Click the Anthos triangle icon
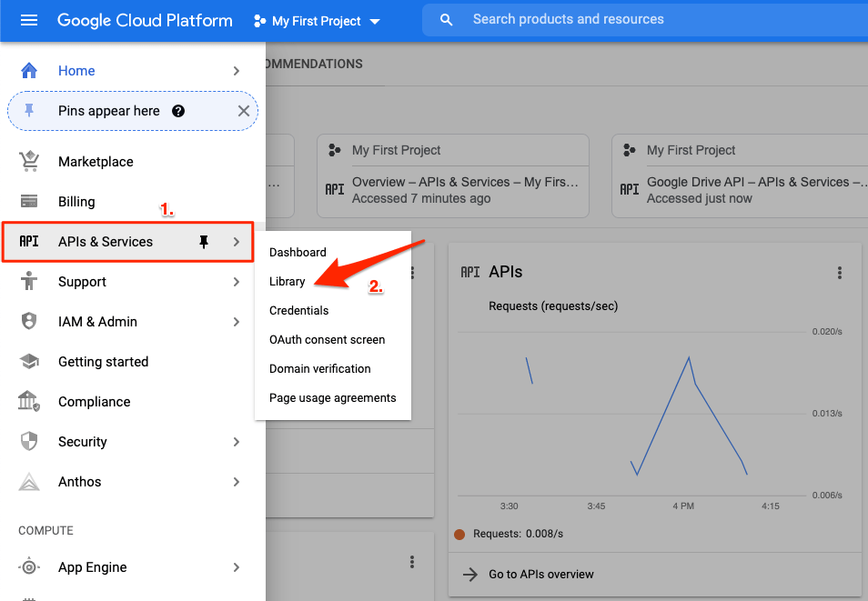The width and height of the screenshot is (868, 601). pos(29,482)
